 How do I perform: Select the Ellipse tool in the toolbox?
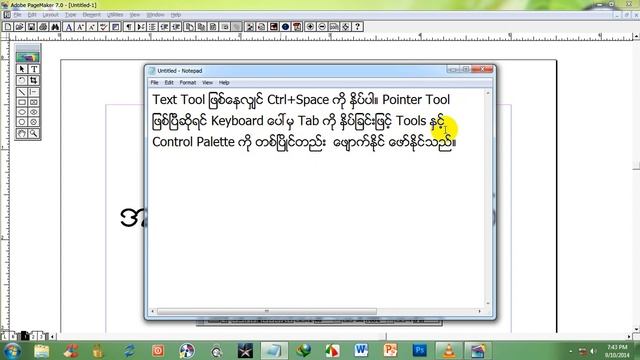pyautogui.click(x=22, y=112)
